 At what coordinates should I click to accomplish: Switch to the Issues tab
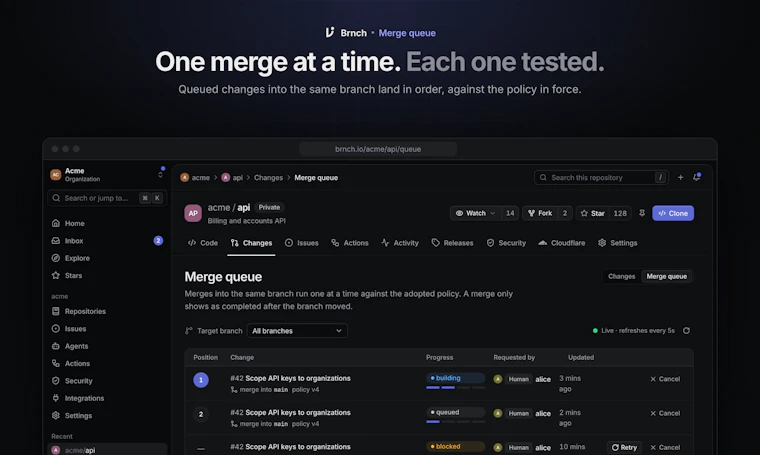point(301,243)
